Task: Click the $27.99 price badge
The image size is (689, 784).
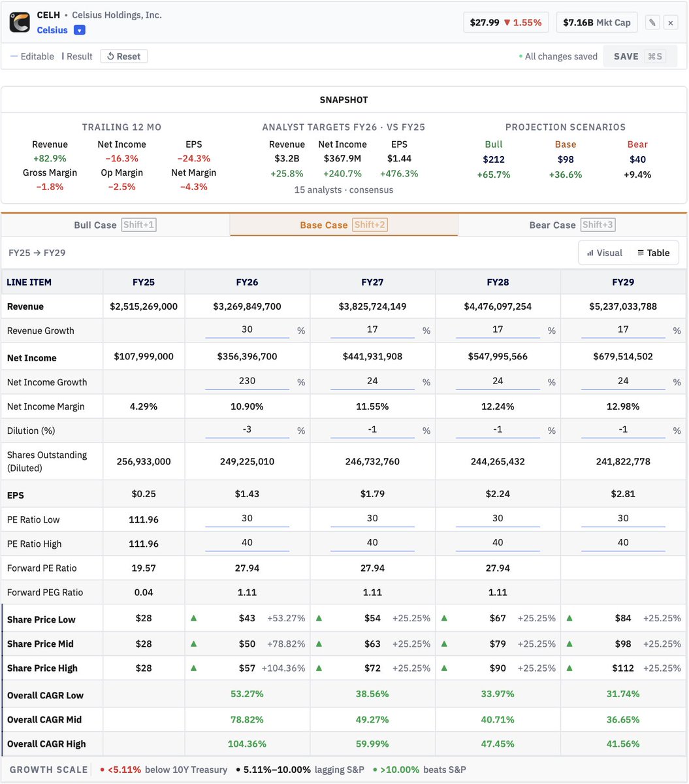Action: pyautogui.click(x=505, y=22)
